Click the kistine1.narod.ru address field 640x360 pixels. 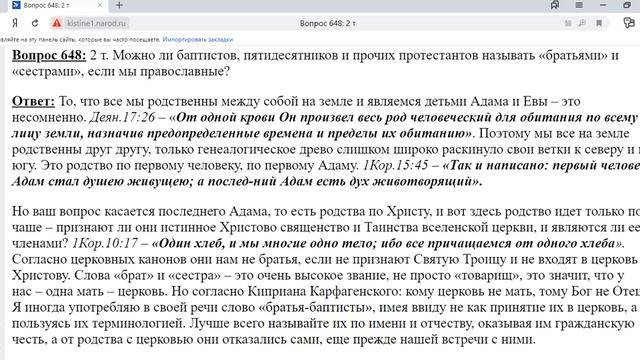tap(96, 23)
